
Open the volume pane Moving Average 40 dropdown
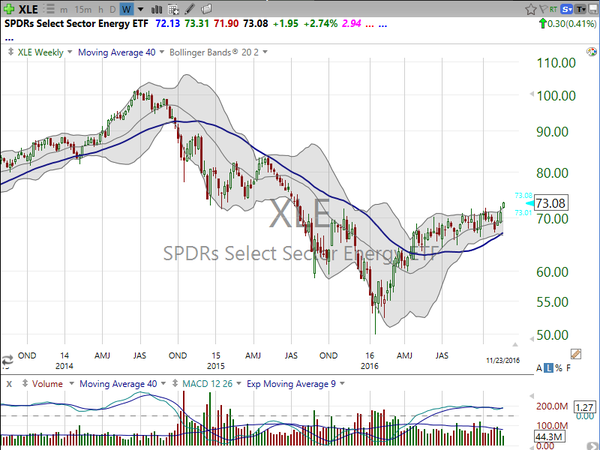163,383
